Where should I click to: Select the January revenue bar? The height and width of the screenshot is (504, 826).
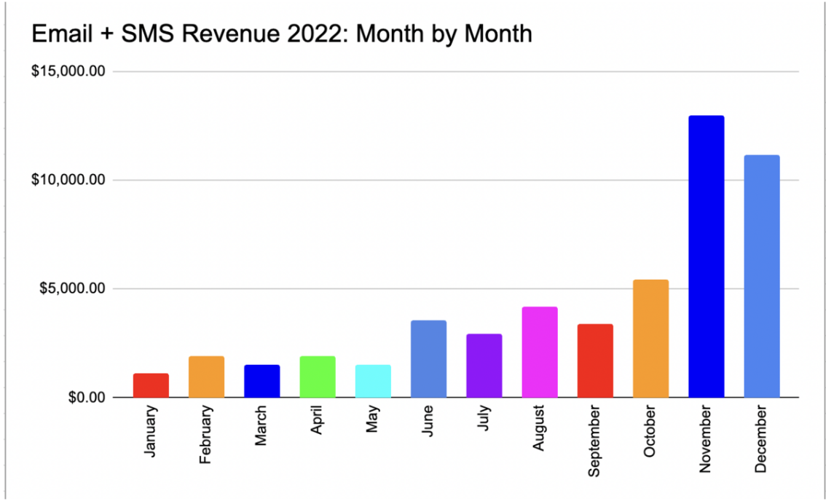tap(150, 385)
